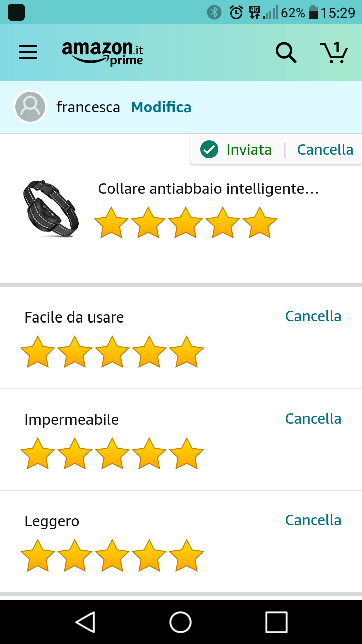Open the Collare antiabbaio intelligente product title

tap(208, 189)
